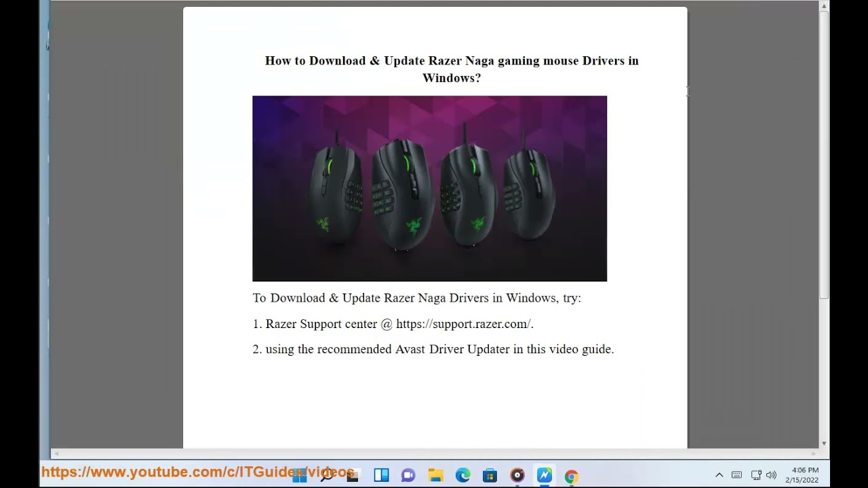
Task: Launch Google Chrome from the taskbar
Action: [x=571, y=476]
